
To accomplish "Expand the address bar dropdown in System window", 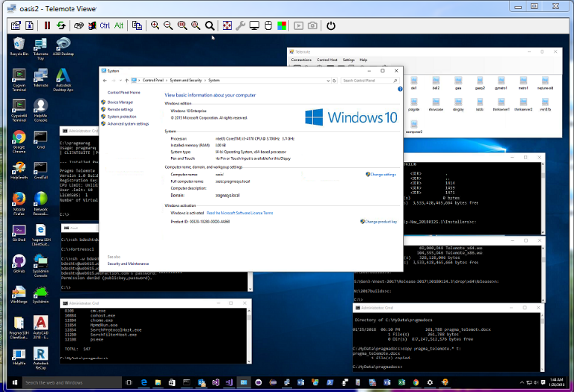I will 328,80.
